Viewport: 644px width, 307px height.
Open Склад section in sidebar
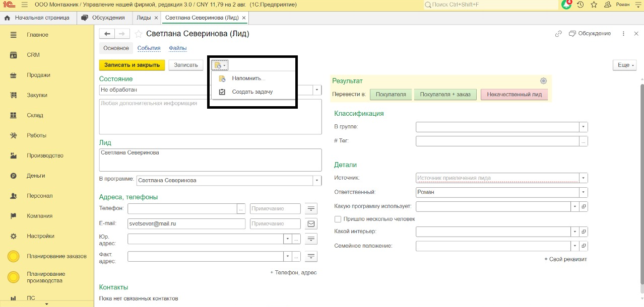(35, 115)
